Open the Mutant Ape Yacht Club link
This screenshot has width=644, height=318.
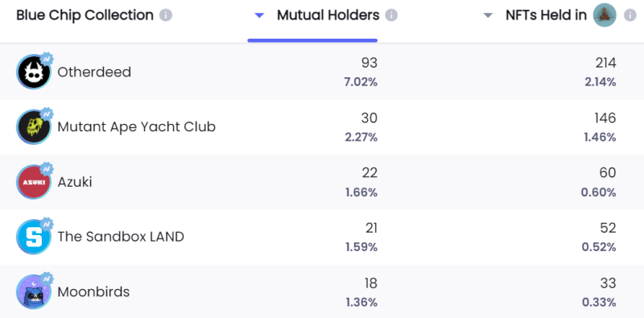point(136,127)
